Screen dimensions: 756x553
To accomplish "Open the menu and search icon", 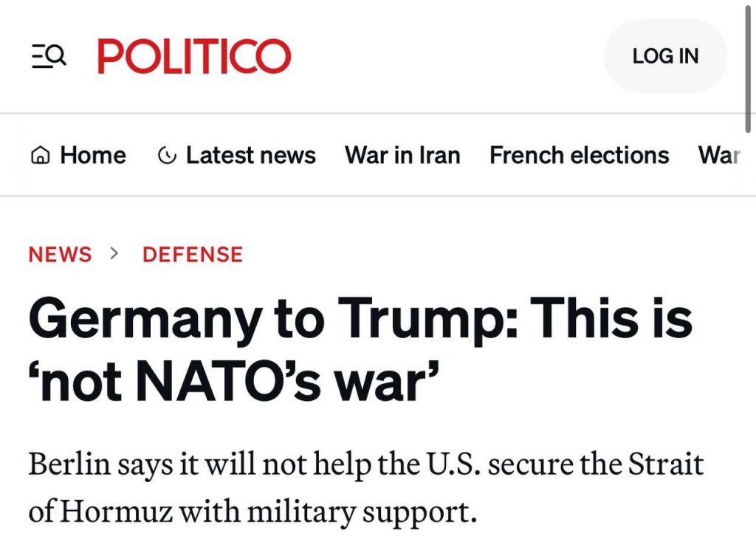I will click(49, 56).
